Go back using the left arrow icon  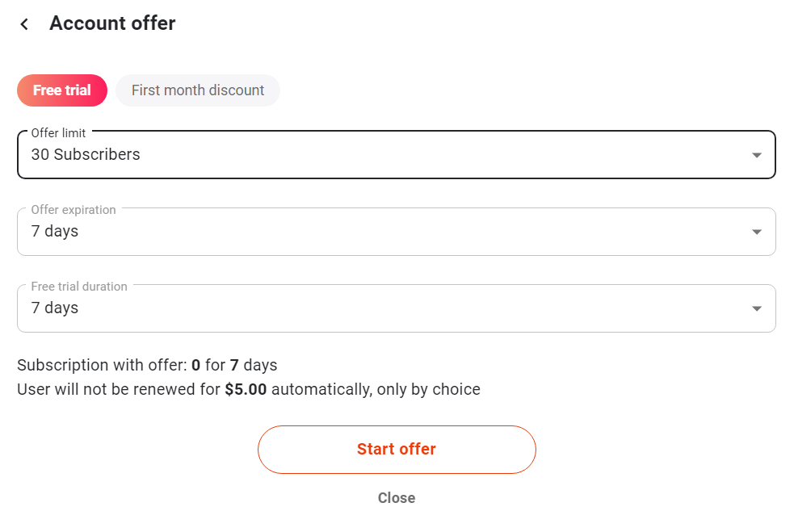coord(24,24)
